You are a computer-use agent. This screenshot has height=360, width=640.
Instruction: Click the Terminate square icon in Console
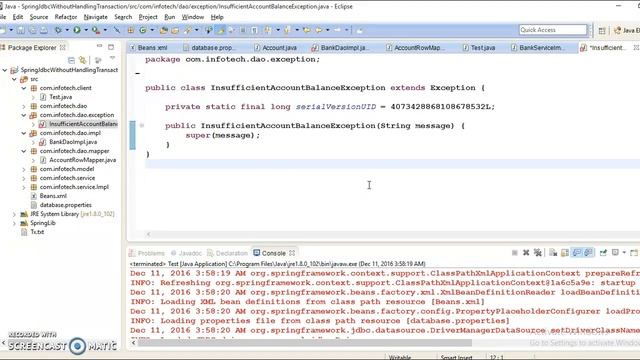tap(515, 253)
